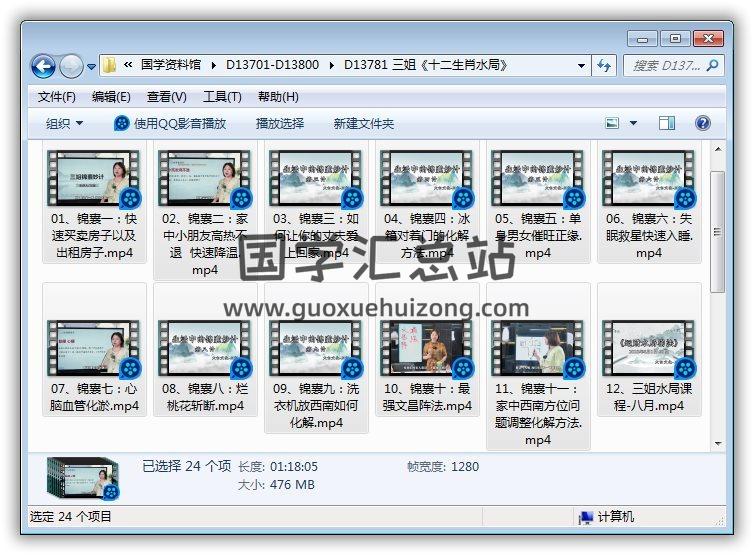Select video 02、锦囊二 thumbnail
Viewport: 754px width, 555px height.
pos(205,178)
